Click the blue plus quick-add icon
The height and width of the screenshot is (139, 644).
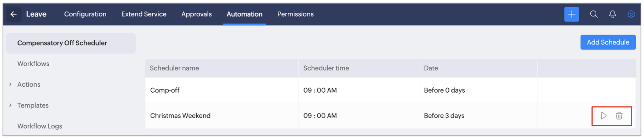click(x=571, y=14)
